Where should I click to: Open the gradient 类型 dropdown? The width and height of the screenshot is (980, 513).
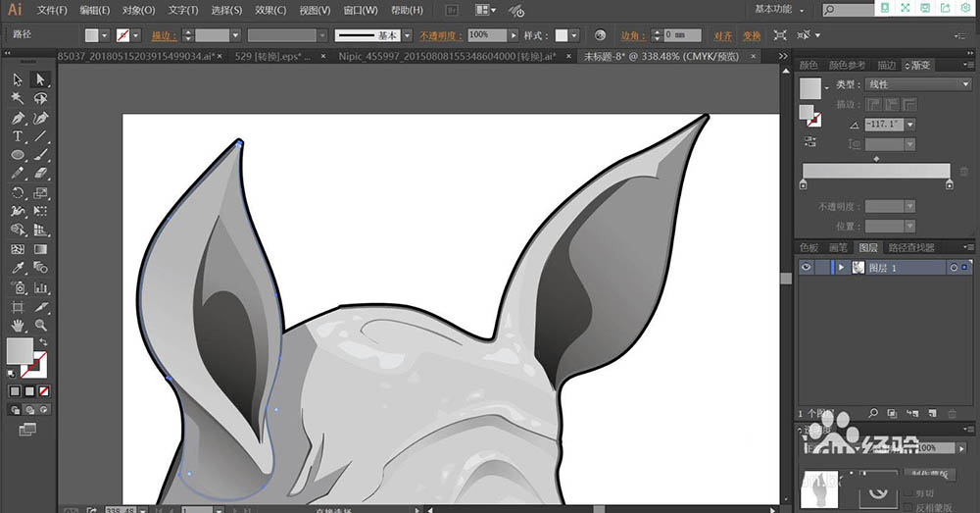pos(918,84)
